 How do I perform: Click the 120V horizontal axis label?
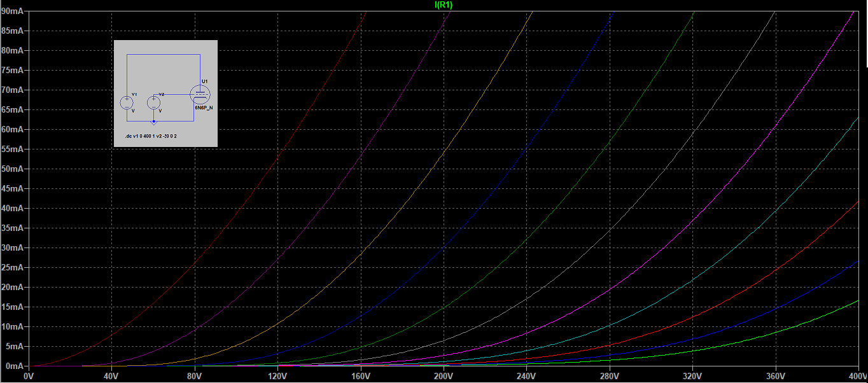[x=277, y=377]
